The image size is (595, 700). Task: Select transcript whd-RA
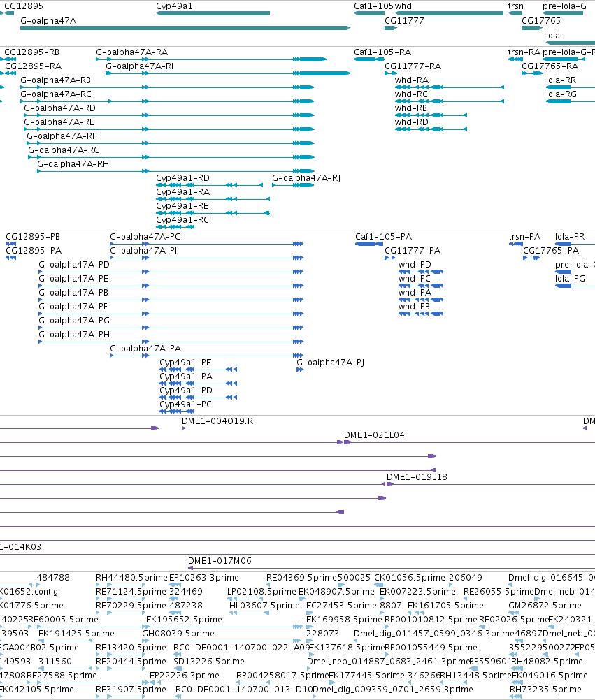[x=411, y=80]
